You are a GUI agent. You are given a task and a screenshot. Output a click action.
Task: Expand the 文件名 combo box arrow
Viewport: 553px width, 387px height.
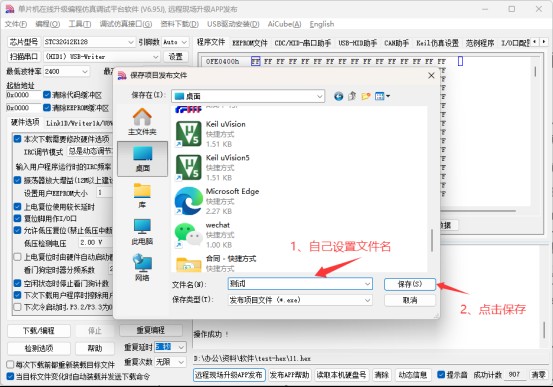coord(367,284)
